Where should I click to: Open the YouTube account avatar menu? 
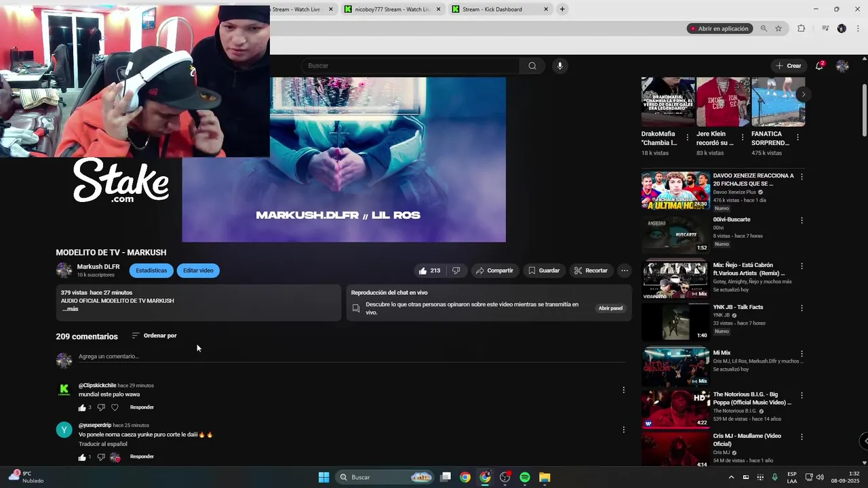pyautogui.click(x=842, y=66)
